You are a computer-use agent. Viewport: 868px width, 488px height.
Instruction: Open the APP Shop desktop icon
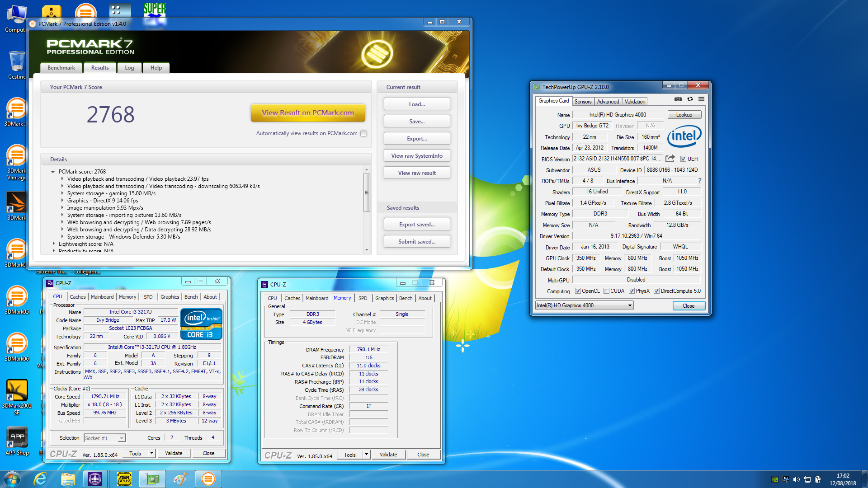point(17,441)
